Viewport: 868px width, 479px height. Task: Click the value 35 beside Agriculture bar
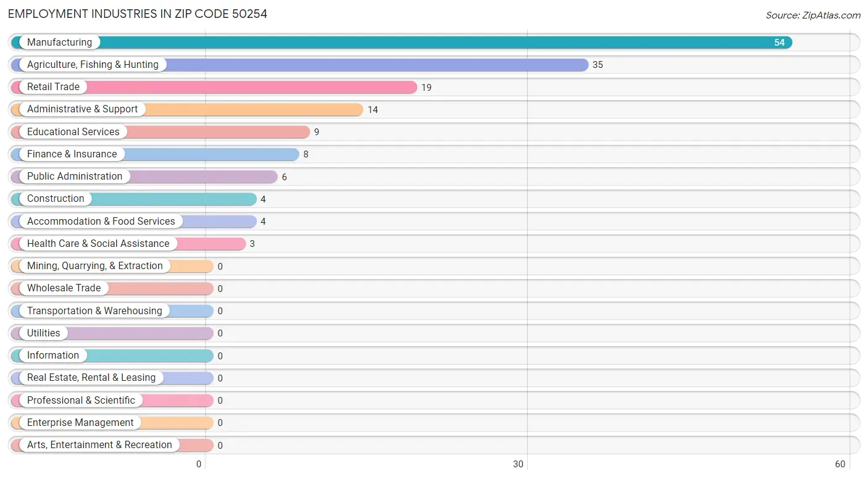coord(598,65)
